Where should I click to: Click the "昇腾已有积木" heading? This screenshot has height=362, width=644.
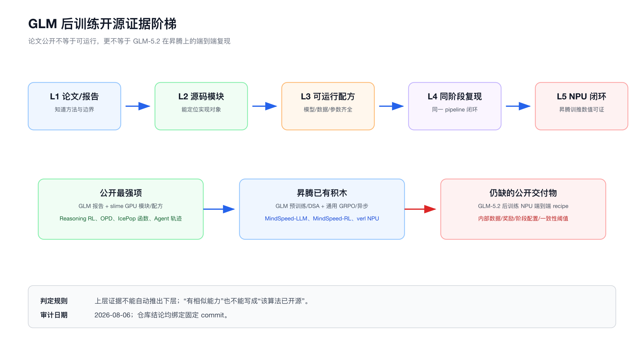[x=322, y=193]
